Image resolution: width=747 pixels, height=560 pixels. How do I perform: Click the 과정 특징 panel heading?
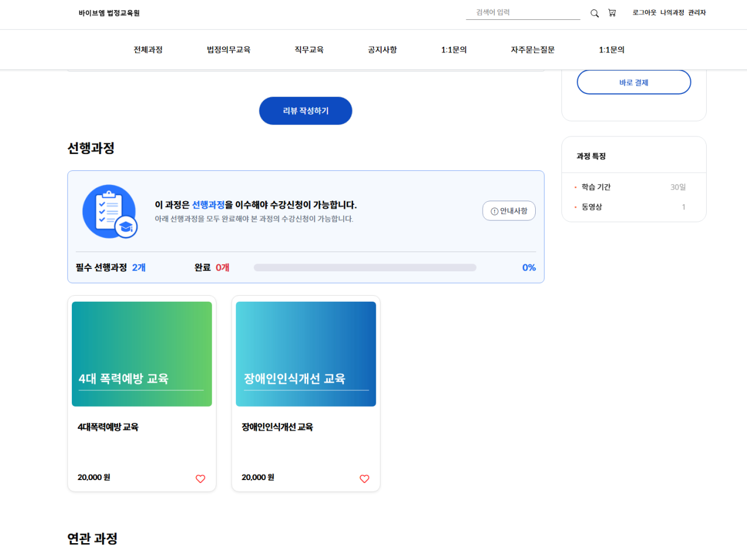(x=591, y=156)
